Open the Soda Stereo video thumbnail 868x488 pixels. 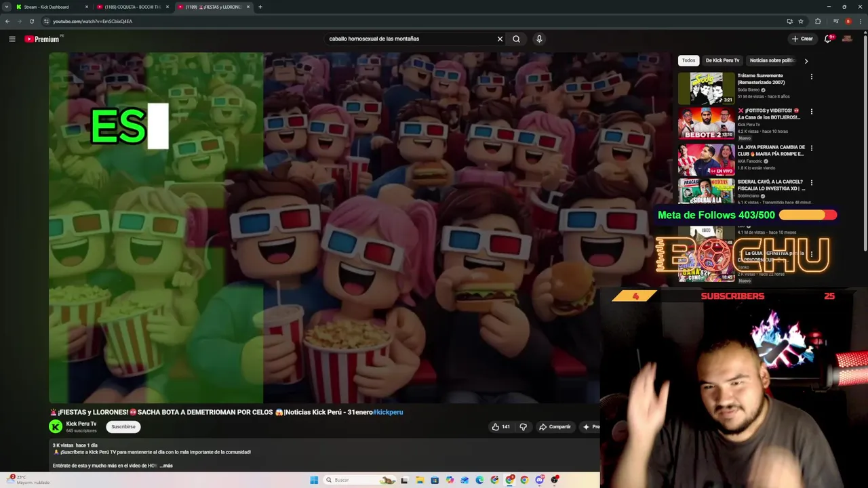[x=706, y=88]
